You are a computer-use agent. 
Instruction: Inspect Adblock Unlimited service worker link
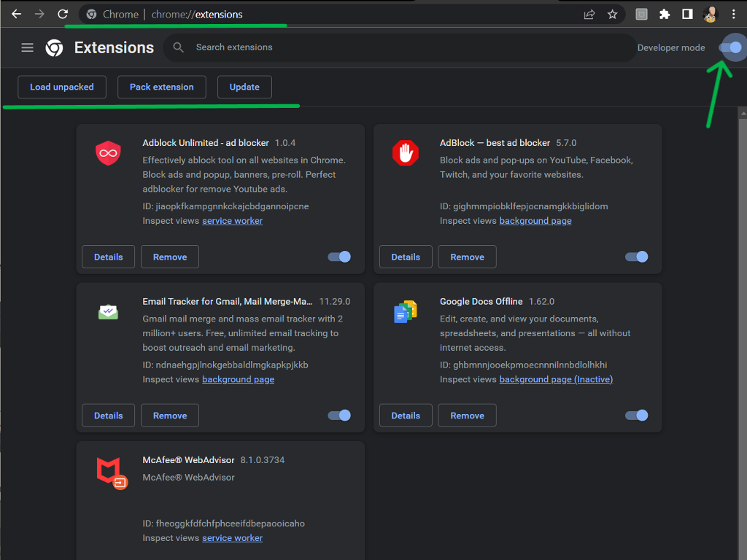(x=232, y=220)
